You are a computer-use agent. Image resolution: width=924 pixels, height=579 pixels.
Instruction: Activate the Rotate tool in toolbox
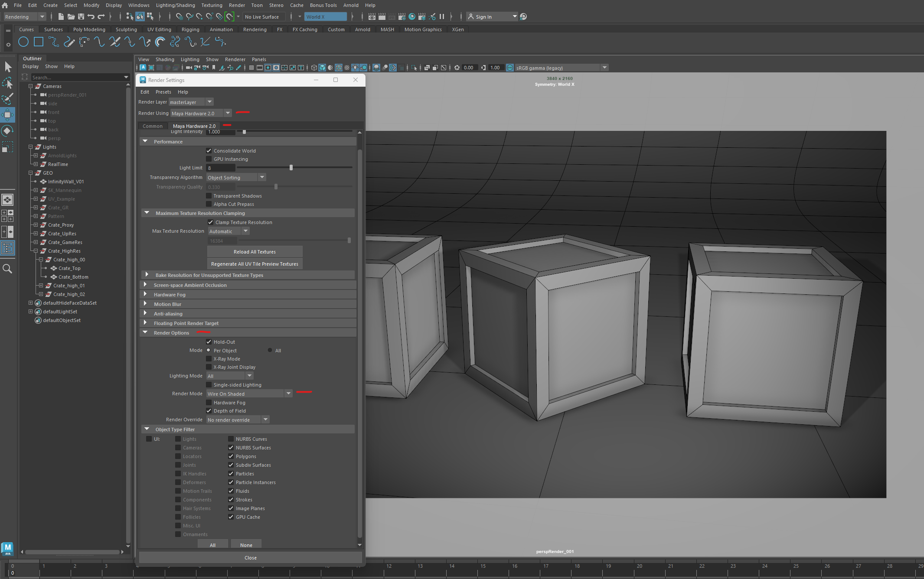pos(7,131)
